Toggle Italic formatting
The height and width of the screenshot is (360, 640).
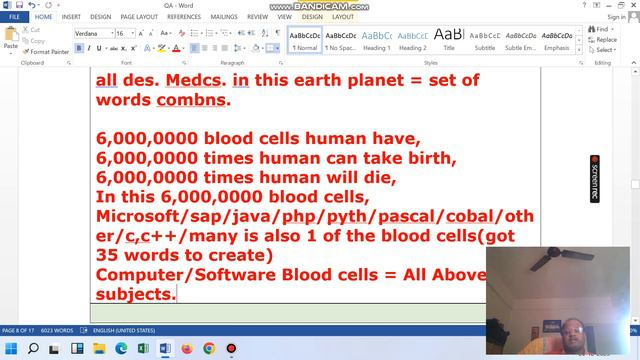(89, 49)
